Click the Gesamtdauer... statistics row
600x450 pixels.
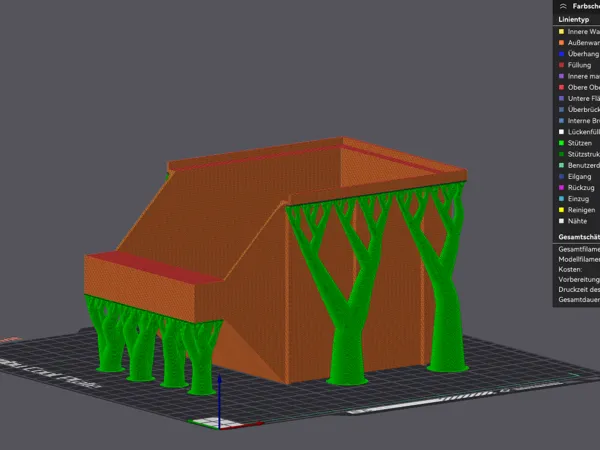click(579, 300)
